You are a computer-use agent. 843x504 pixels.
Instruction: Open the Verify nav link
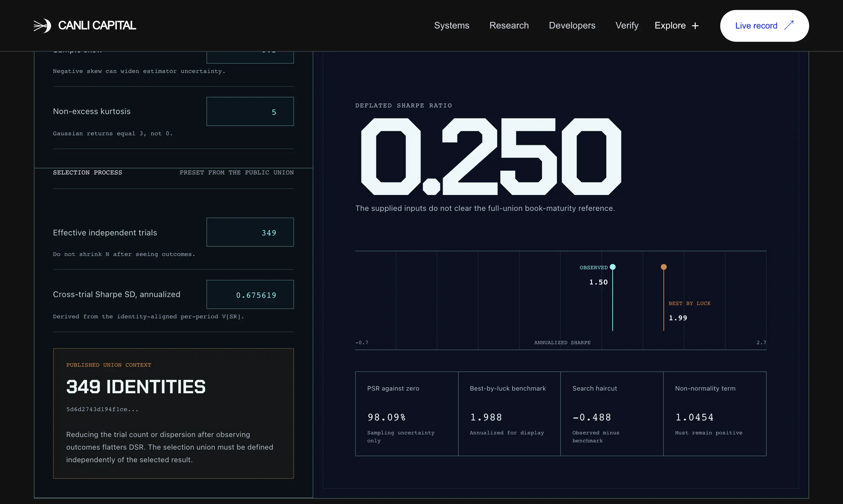(627, 26)
